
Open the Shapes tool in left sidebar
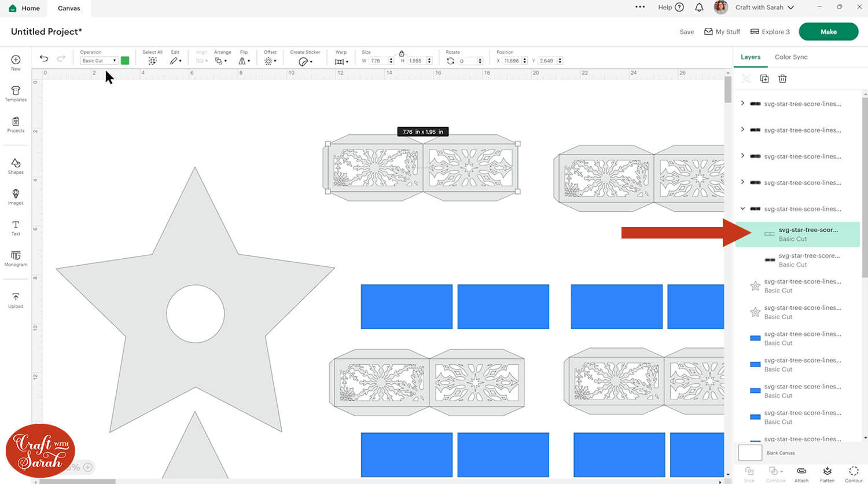click(16, 166)
